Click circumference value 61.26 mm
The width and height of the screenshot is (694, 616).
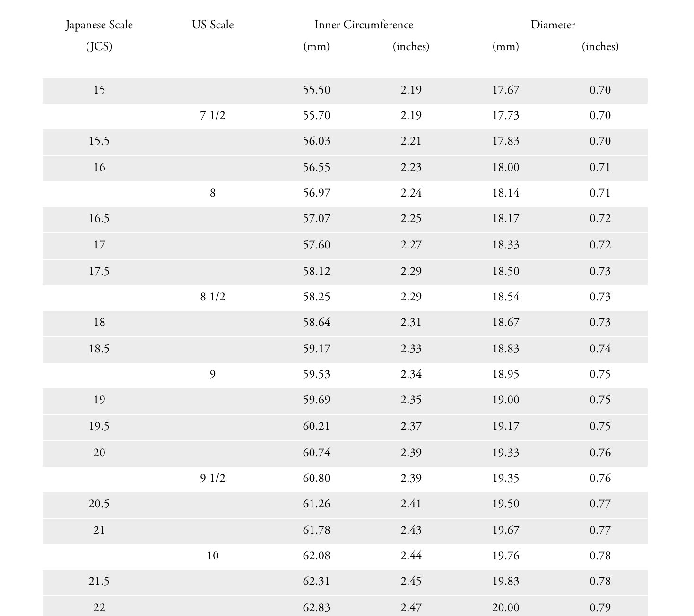316,504
